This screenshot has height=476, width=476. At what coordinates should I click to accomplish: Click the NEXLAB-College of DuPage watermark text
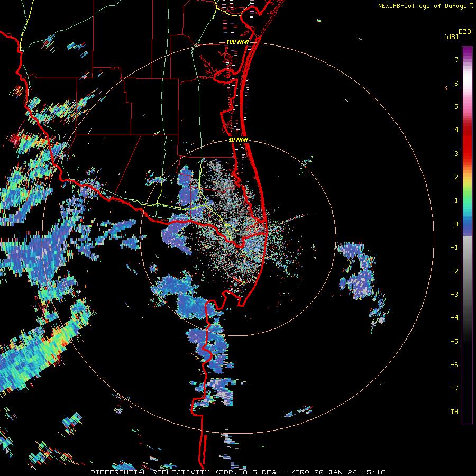pyautogui.click(x=425, y=6)
